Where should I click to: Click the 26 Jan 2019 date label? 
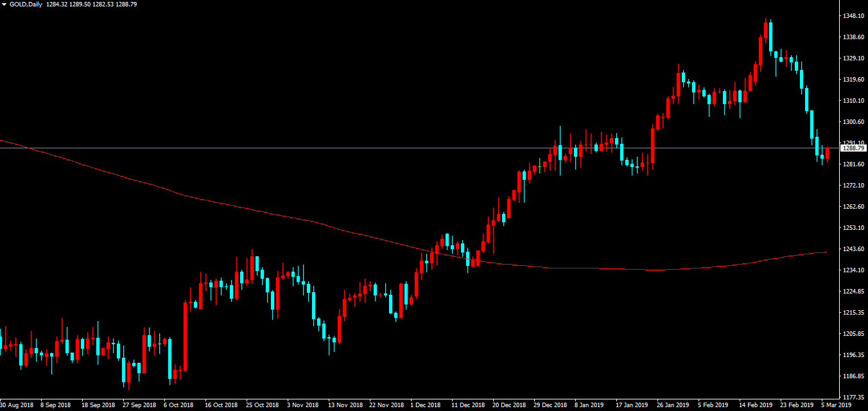coord(674,405)
